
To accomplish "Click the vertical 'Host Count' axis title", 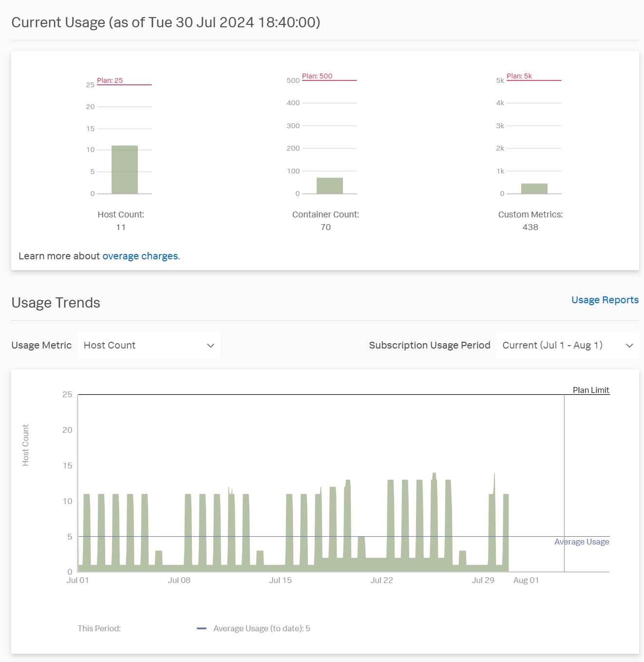I will click(x=25, y=445).
